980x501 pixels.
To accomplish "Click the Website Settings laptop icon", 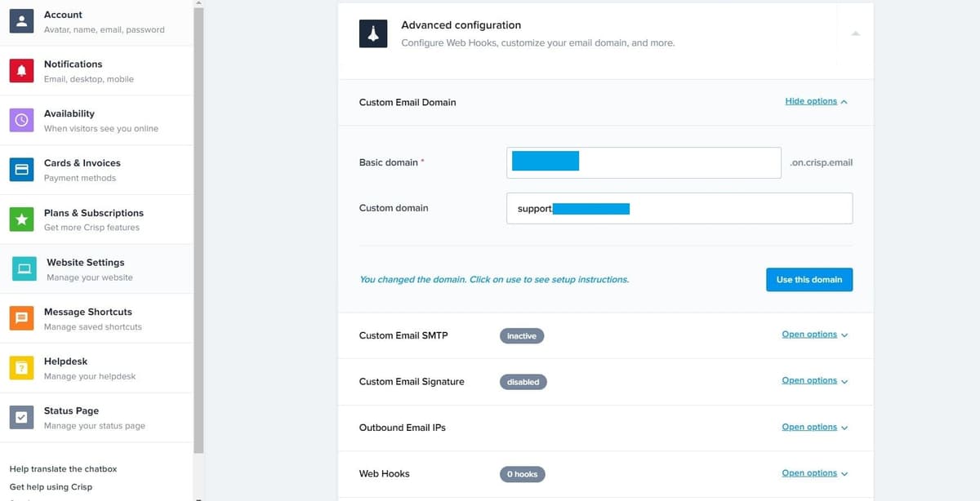I will (24, 268).
